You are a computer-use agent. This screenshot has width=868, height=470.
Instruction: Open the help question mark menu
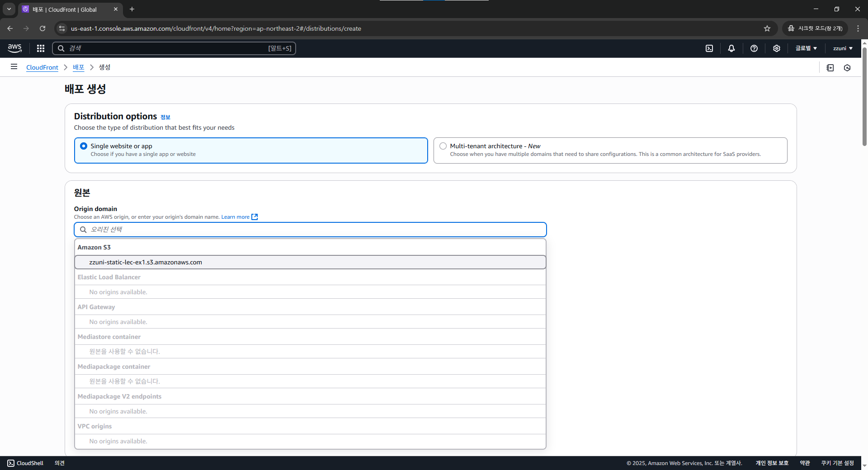click(x=754, y=48)
